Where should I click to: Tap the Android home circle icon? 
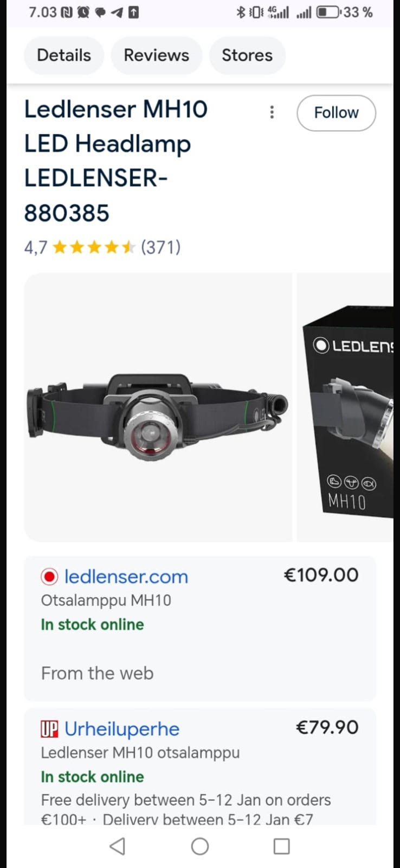[200, 846]
